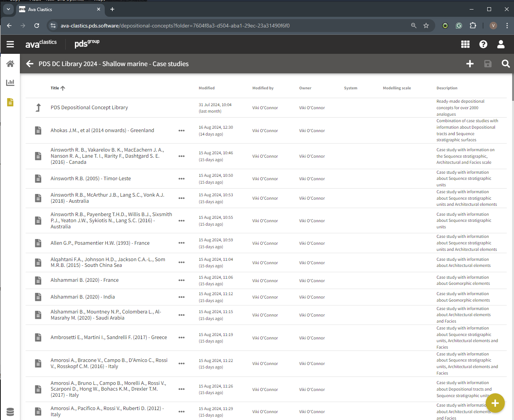Bookmark this page with star icon
The width and height of the screenshot is (514, 420).
[x=426, y=26]
